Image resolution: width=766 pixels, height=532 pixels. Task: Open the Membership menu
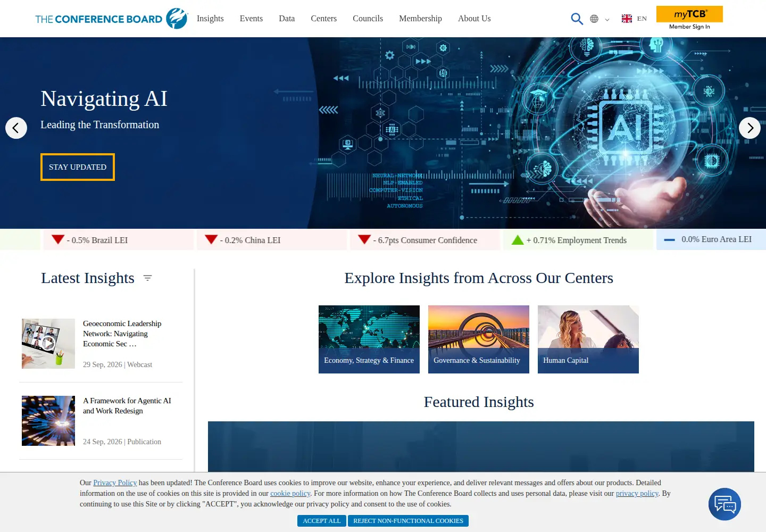(420, 19)
